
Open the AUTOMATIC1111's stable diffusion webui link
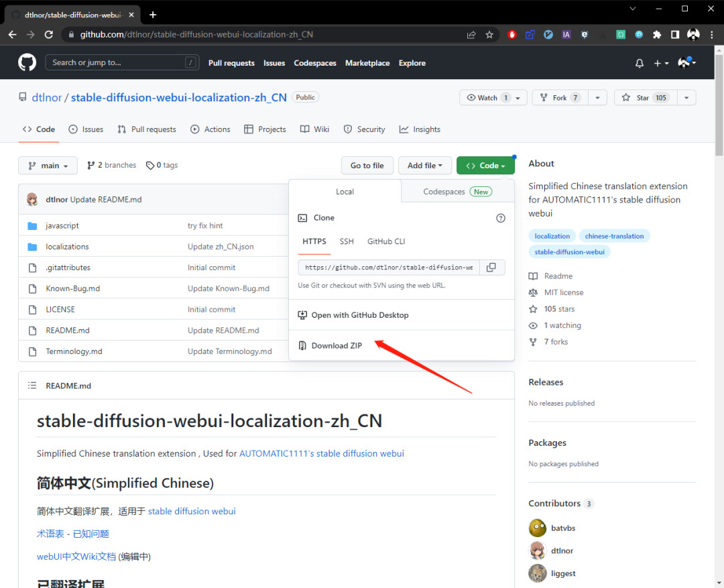tap(321, 454)
